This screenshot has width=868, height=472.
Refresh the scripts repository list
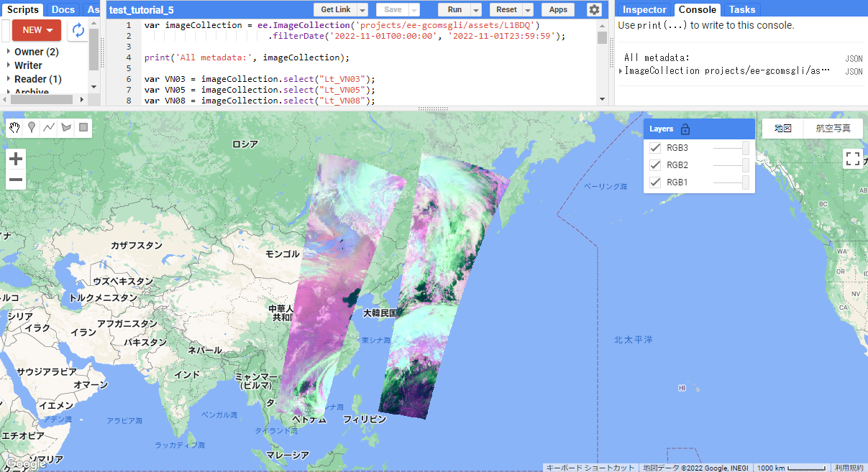tap(78, 30)
